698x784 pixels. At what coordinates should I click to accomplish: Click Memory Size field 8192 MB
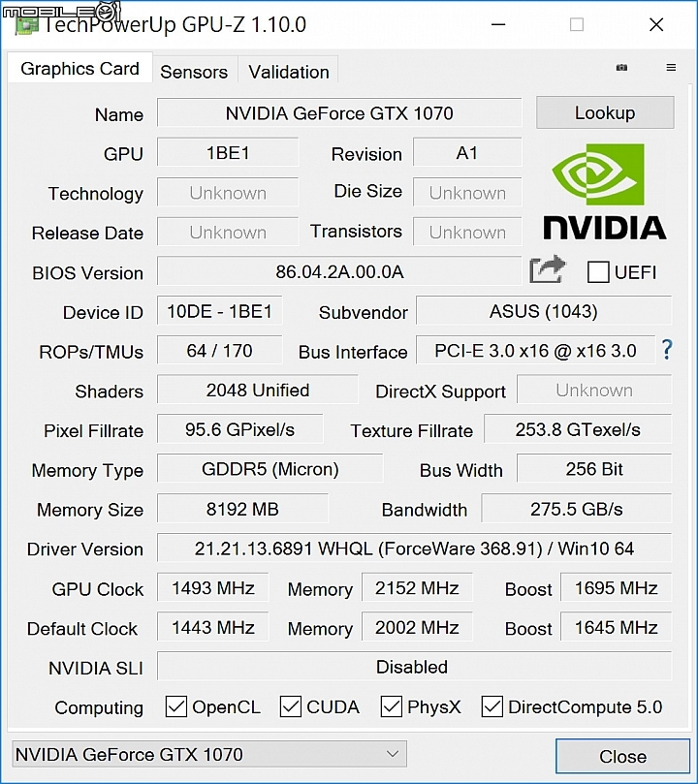pyautogui.click(x=242, y=509)
